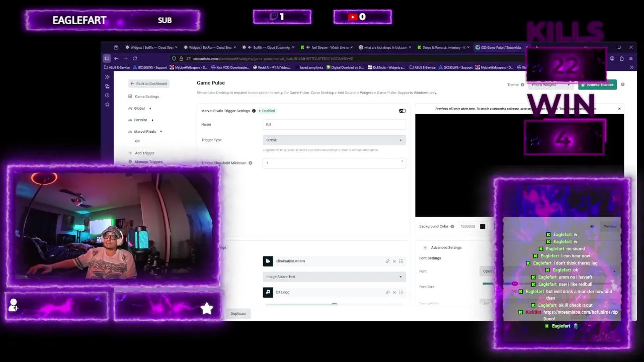644x362 pixels.
Task: Show info for Marvel Rivals Trigger Settings
Action: [254, 111]
